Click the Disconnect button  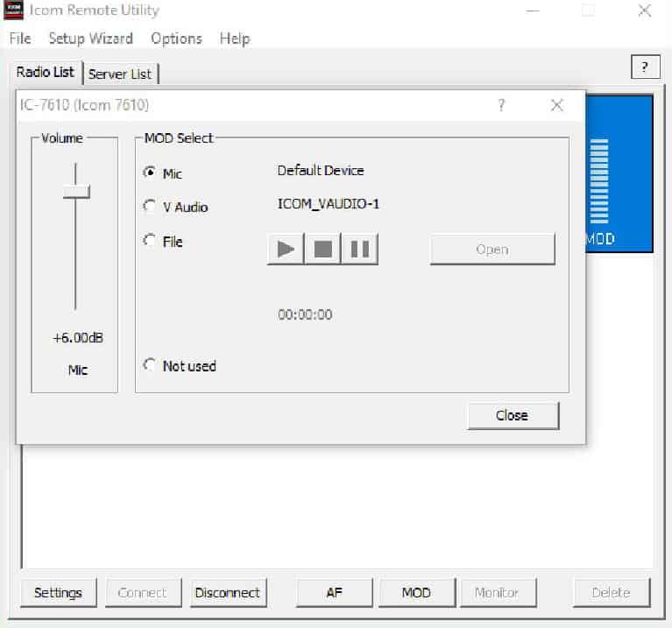click(228, 592)
